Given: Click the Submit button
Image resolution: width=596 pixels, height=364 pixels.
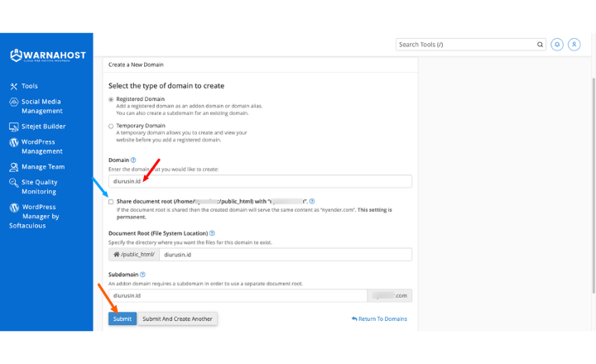Looking at the screenshot, I should [123, 318].
